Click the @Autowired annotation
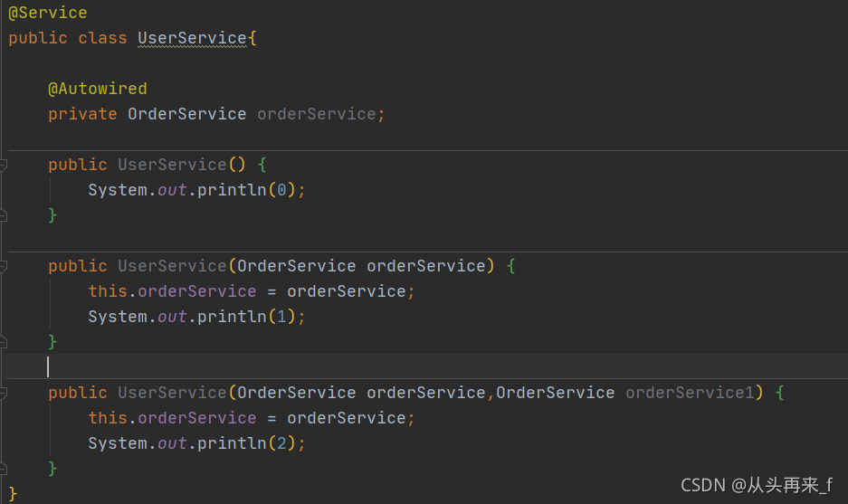Viewport: 848px width, 504px height. tap(97, 89)
